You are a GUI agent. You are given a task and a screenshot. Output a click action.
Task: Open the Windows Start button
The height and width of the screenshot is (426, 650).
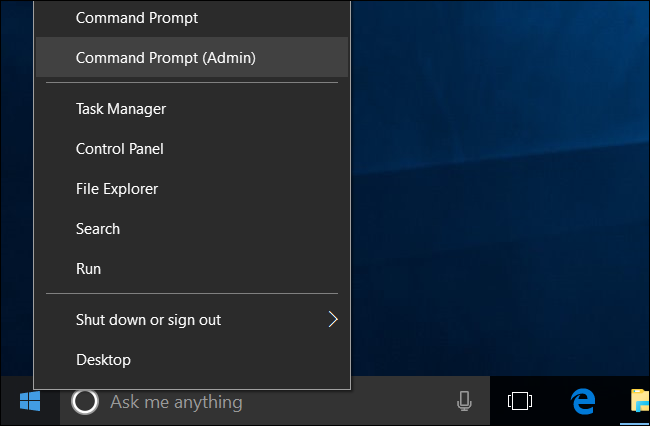pos(29,402)
